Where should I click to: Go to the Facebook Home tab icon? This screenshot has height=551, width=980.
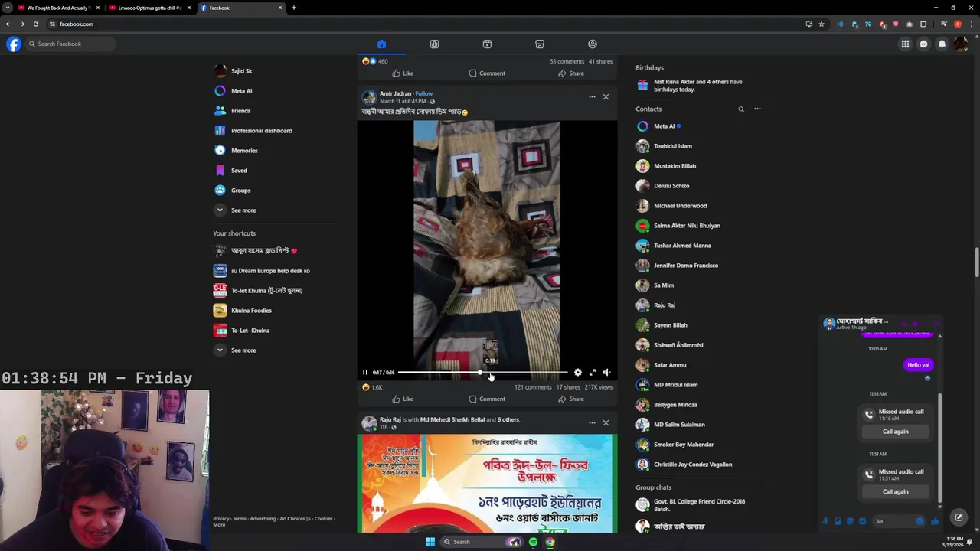pyautogui.click(x=381, y=44)
